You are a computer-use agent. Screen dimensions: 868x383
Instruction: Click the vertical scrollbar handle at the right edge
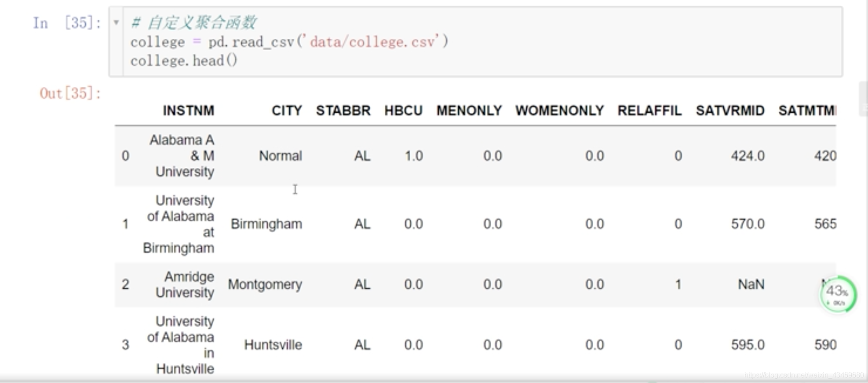[863, 99]
